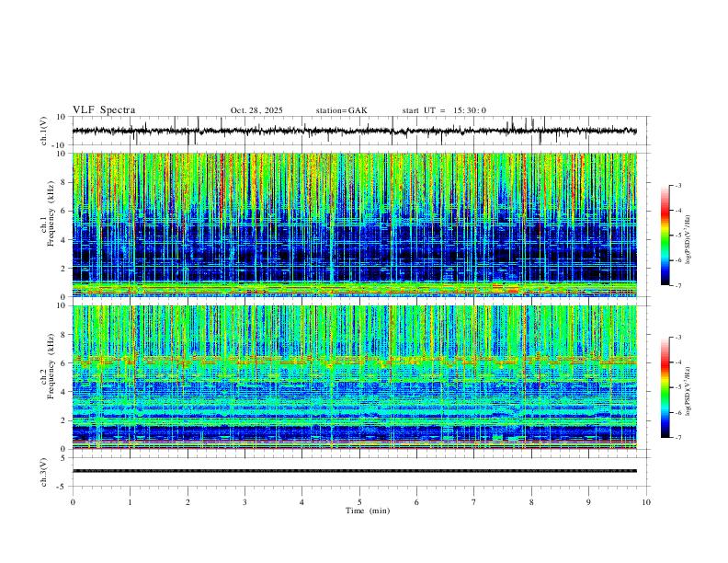Click the "log(PSD)" label of the ch.2 color scale

click(688, 392)
